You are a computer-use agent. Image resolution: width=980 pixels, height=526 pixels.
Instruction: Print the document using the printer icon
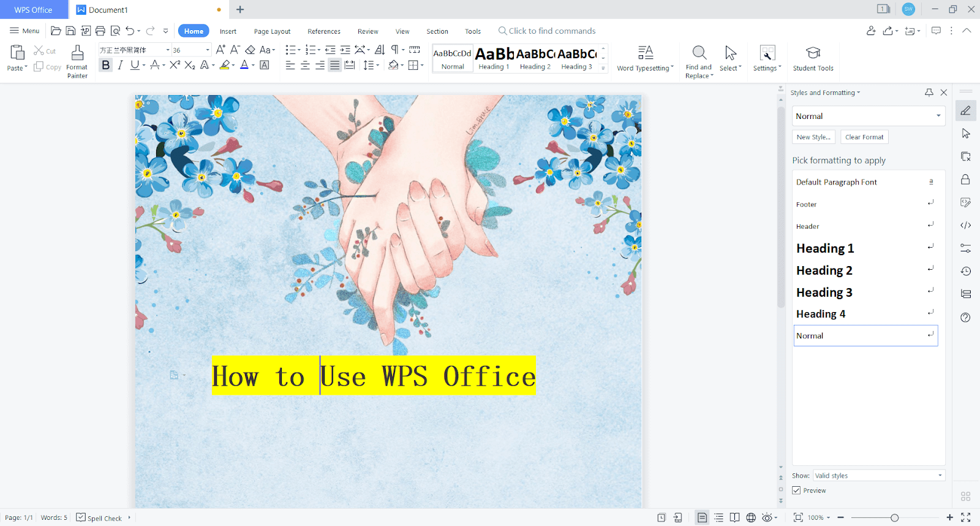tap(100, 31)
